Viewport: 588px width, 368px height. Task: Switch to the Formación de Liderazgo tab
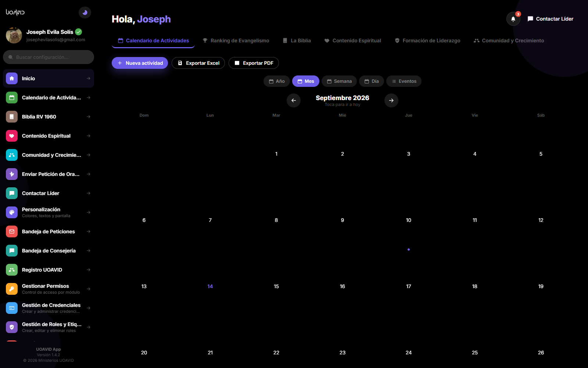pyautogui.click(x=427, y=40)
